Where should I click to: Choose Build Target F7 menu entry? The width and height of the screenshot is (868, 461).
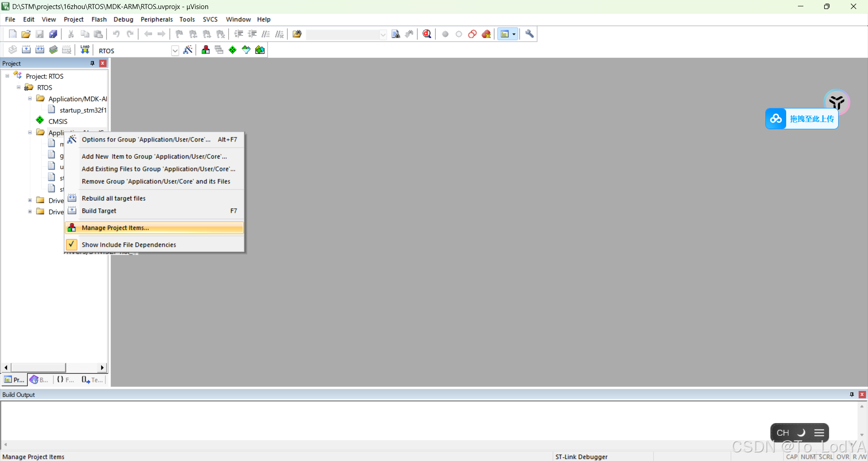tap(154, 211)
